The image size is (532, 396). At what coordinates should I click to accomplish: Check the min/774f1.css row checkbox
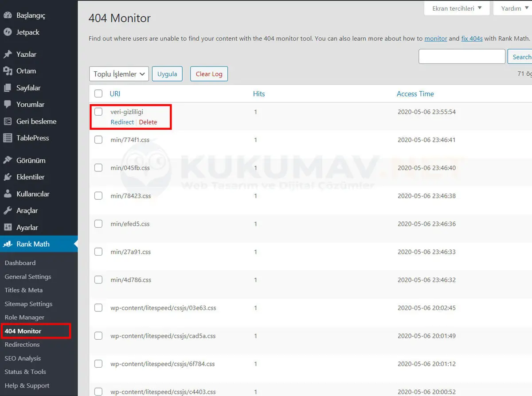pyautogui.click(x=98, y=140)
